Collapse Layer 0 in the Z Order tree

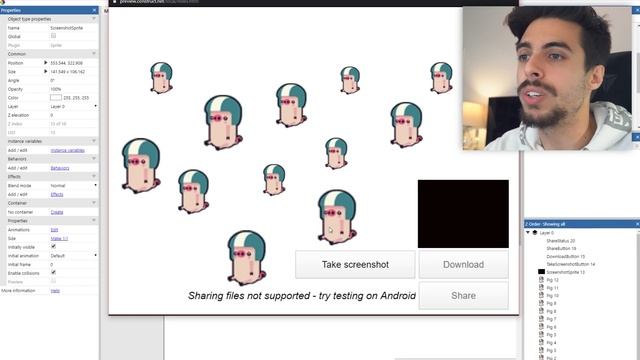(x=528, y=233)
